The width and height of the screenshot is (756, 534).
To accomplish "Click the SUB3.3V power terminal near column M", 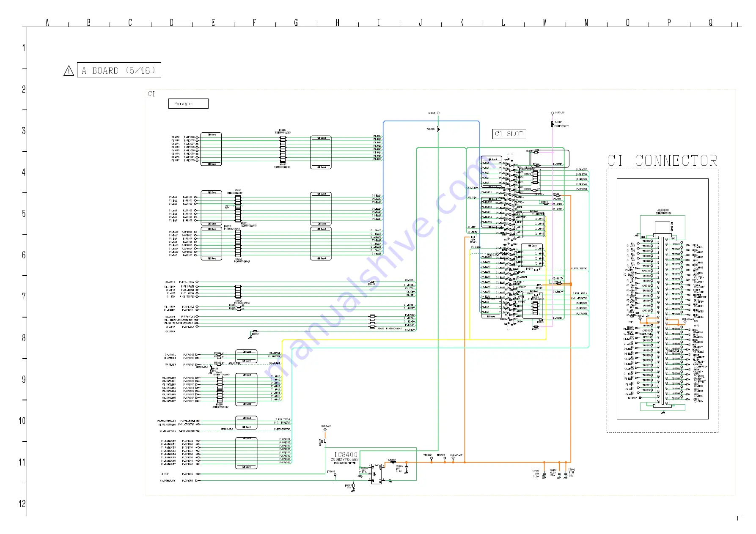I will pos(553,113).
